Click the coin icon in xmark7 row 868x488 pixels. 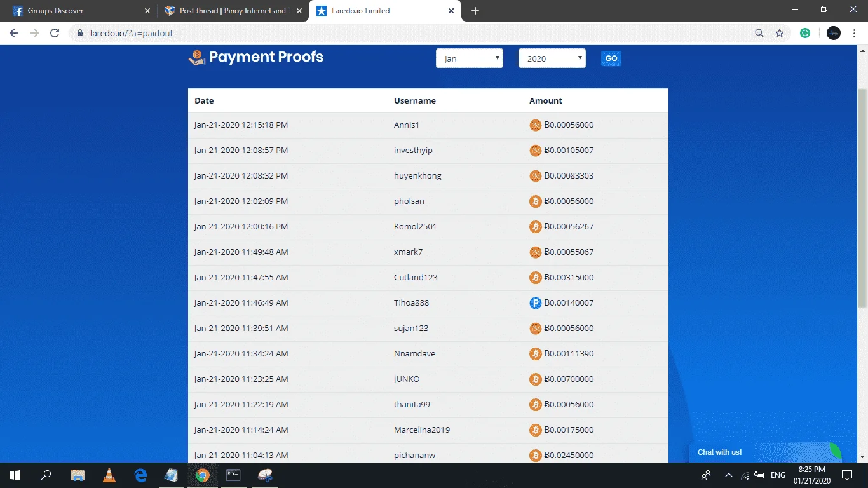click(536, 252)
